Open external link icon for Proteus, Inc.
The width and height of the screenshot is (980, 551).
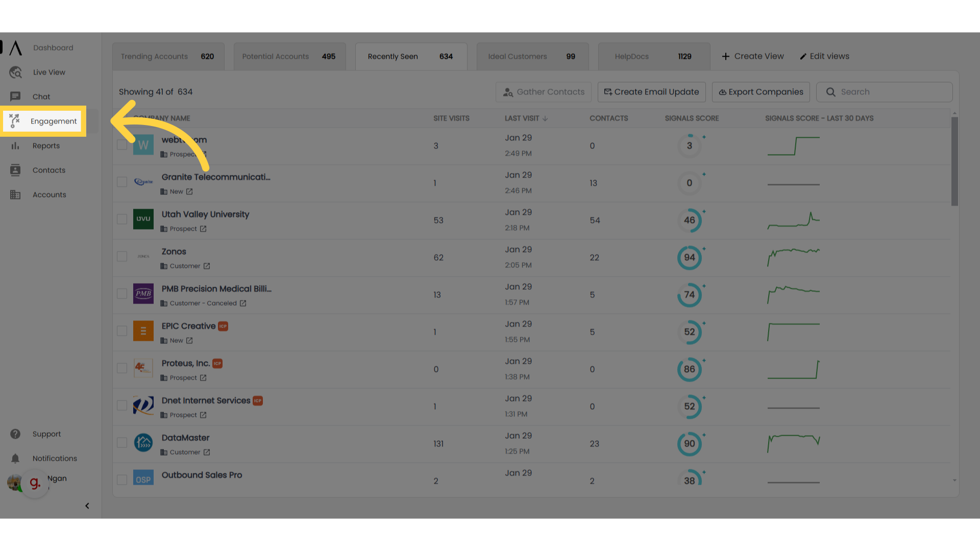(x=203, y=378)
